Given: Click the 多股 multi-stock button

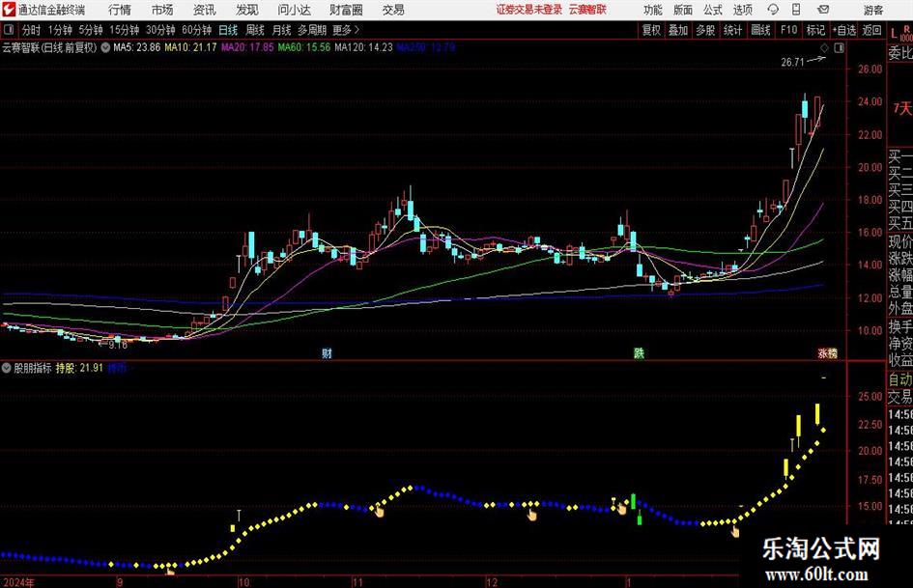Looking at the screenshot, I should 705,30.
